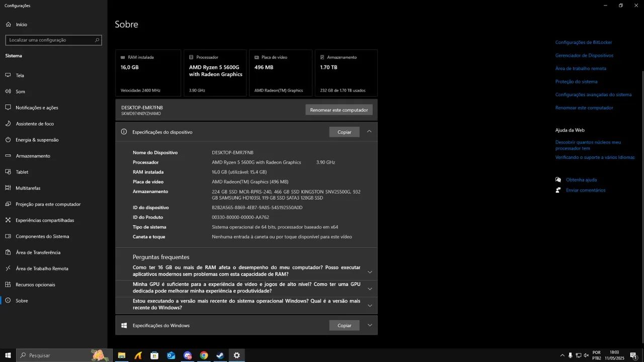The height and width of the screenshot is (362, 644).
Task: Click the Armazenamento 1.70 TB card
Action: click(346, 73)
